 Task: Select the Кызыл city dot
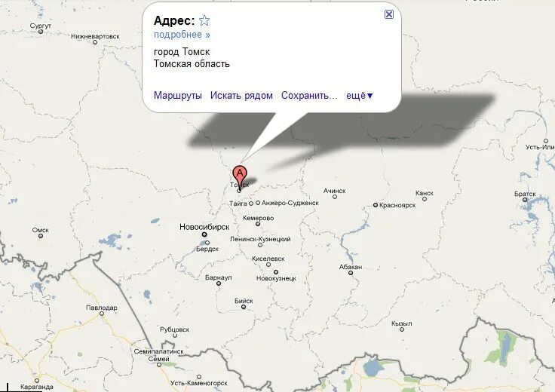(x=402, y=329)
